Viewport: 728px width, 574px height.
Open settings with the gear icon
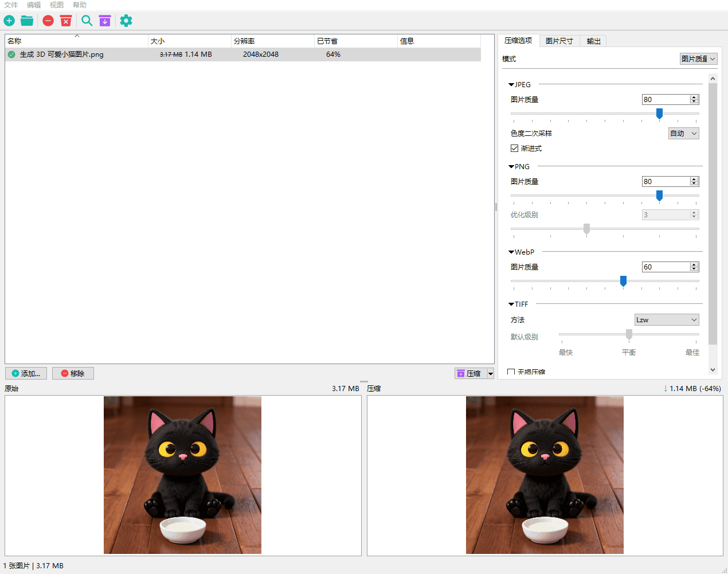[126, 21]
